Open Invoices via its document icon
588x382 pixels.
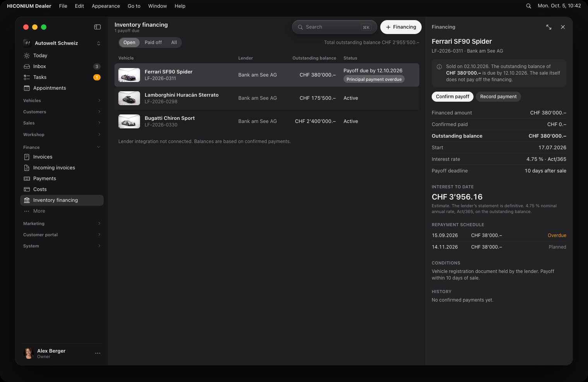pyautogui.click(x=27, y=157)
